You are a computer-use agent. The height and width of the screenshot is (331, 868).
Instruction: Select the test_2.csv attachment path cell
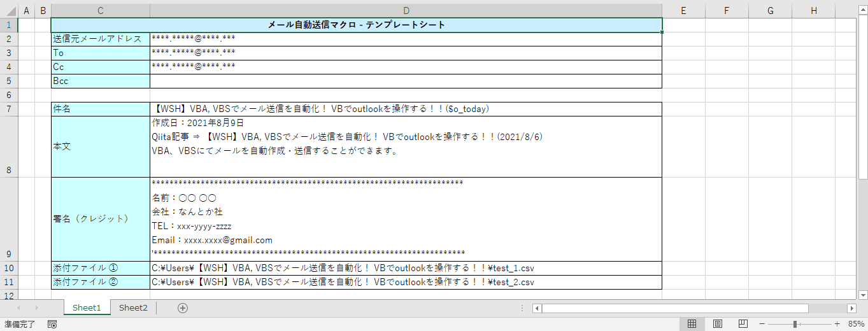pyautogui.click(x=406, y=282)
